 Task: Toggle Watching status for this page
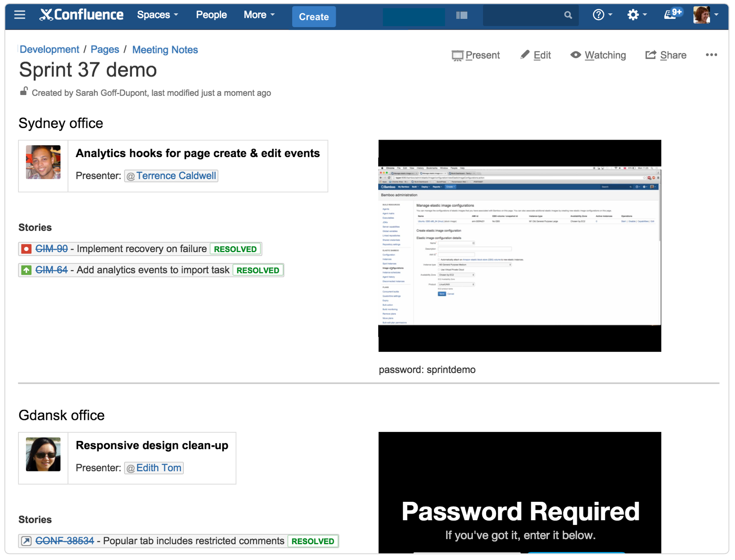(576, 55)
